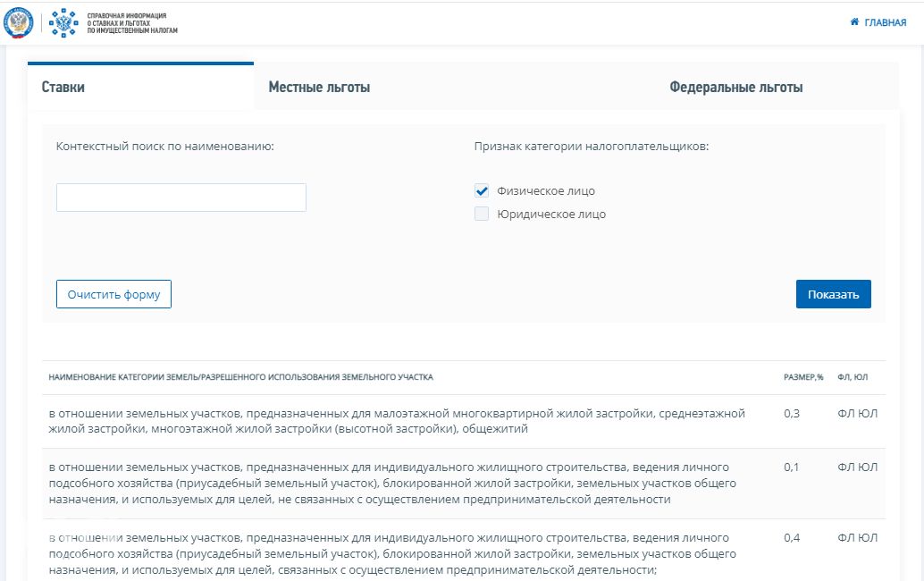
Task: Click the Показать button
Action: pos(833,294)
